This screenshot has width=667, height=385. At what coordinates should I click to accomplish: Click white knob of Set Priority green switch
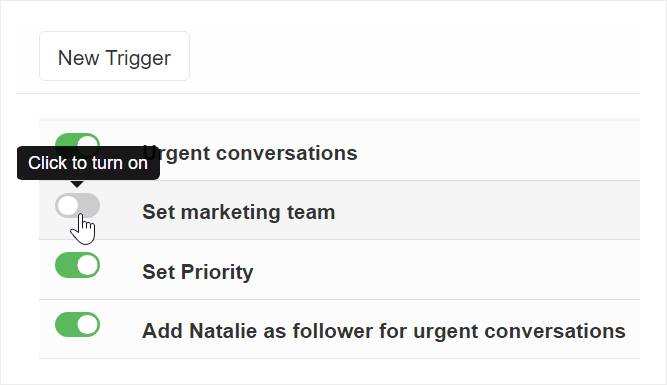tap(88, 265)
